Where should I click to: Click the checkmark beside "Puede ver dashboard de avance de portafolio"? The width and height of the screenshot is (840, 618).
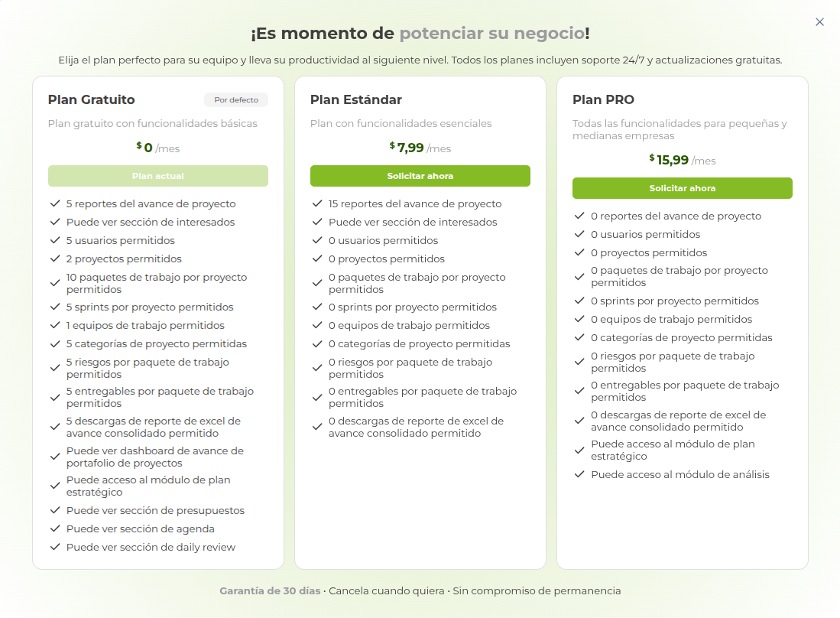[x=54, y=456]
